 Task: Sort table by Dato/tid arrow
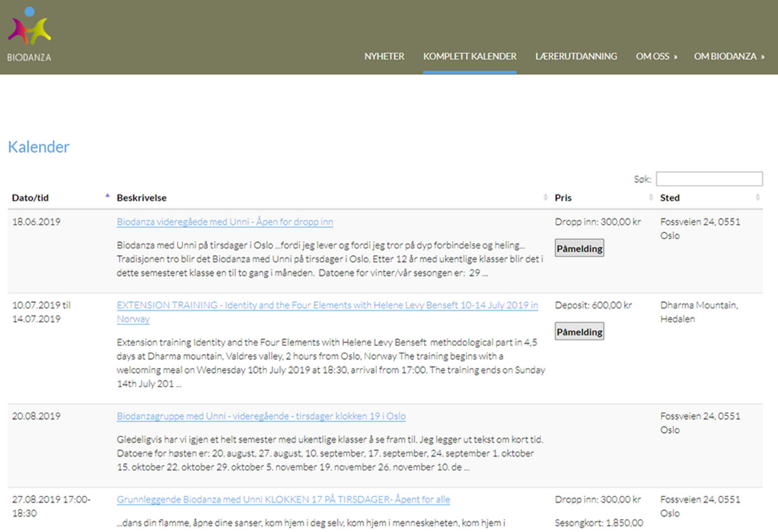(x=107, y=196)
